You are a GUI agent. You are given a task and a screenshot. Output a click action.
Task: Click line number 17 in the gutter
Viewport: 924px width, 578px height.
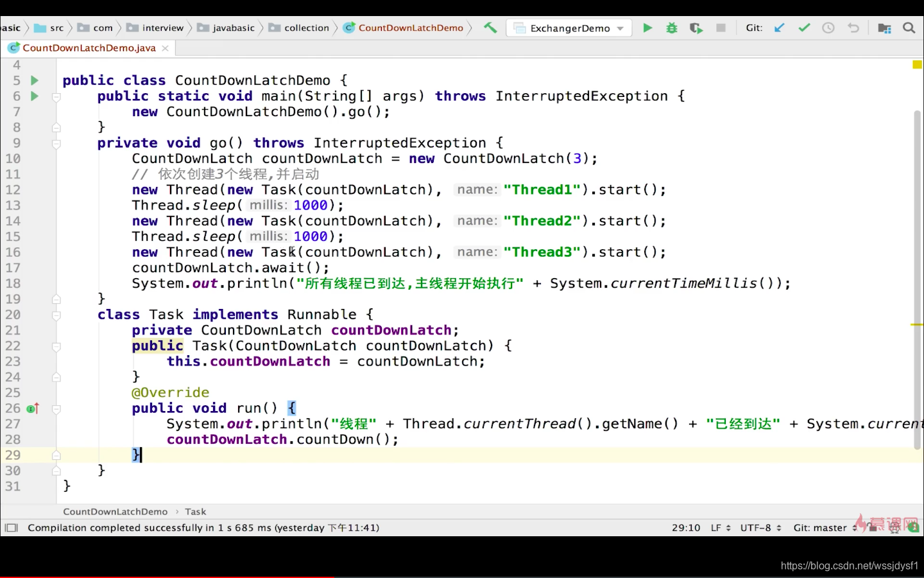click(13, 268)
